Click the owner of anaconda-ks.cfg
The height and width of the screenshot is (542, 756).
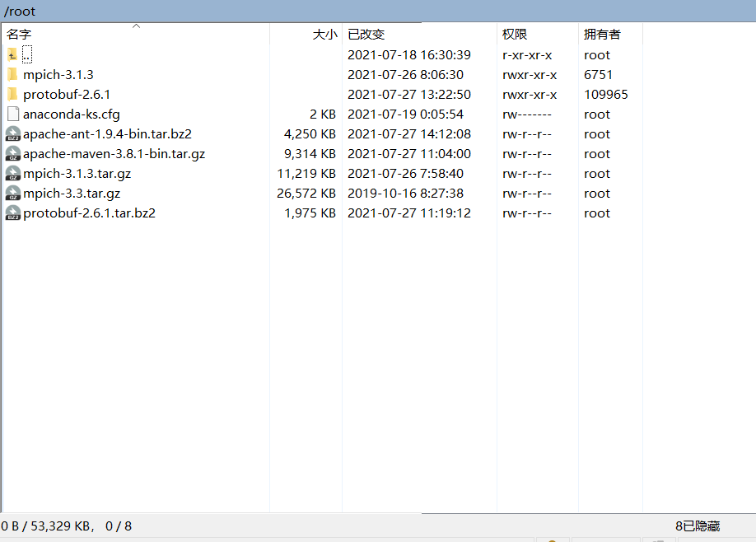[597, 114]
